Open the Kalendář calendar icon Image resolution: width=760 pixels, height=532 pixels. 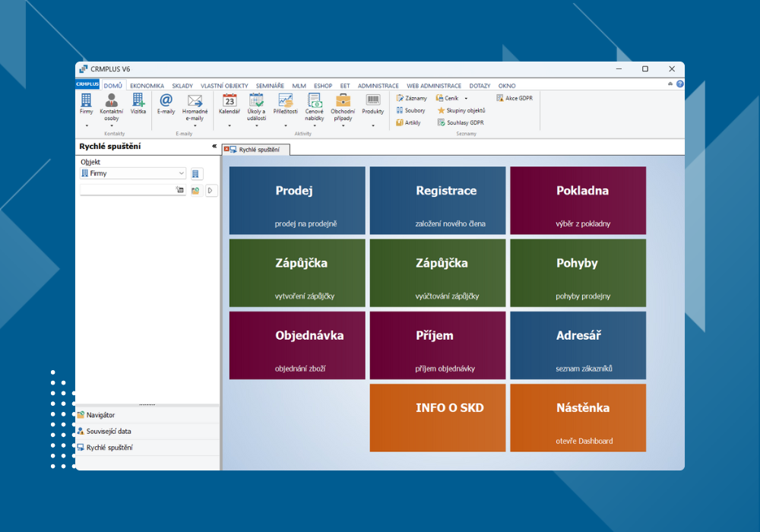[x=230, y=100]
